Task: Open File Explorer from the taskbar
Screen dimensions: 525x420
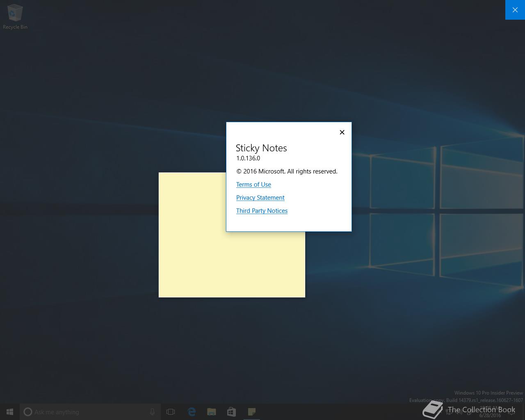Action: tap(211, 412)
